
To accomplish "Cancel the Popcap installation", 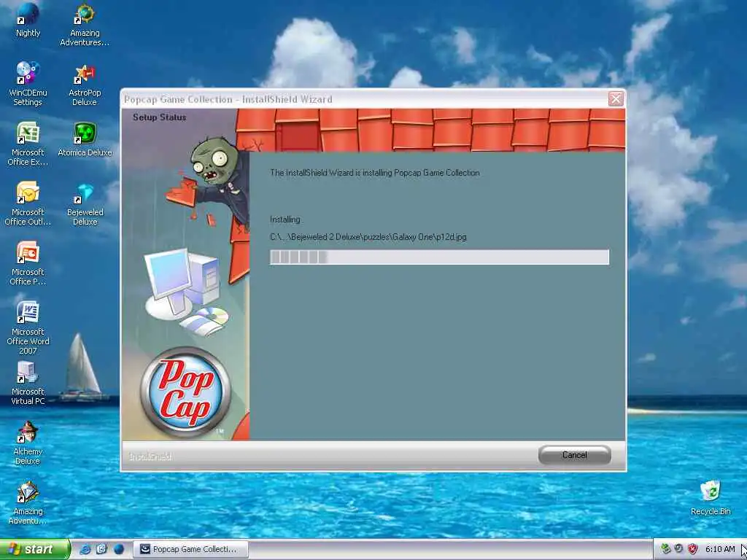I will [x=575, y=455].
